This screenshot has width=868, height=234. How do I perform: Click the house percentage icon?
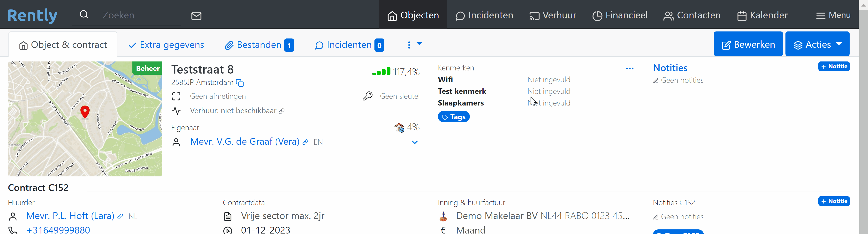[x=399, y=128]
